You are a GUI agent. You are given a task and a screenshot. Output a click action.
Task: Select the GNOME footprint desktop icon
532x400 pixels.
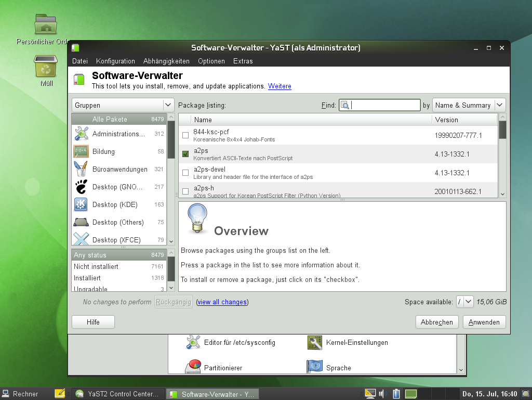80,187
